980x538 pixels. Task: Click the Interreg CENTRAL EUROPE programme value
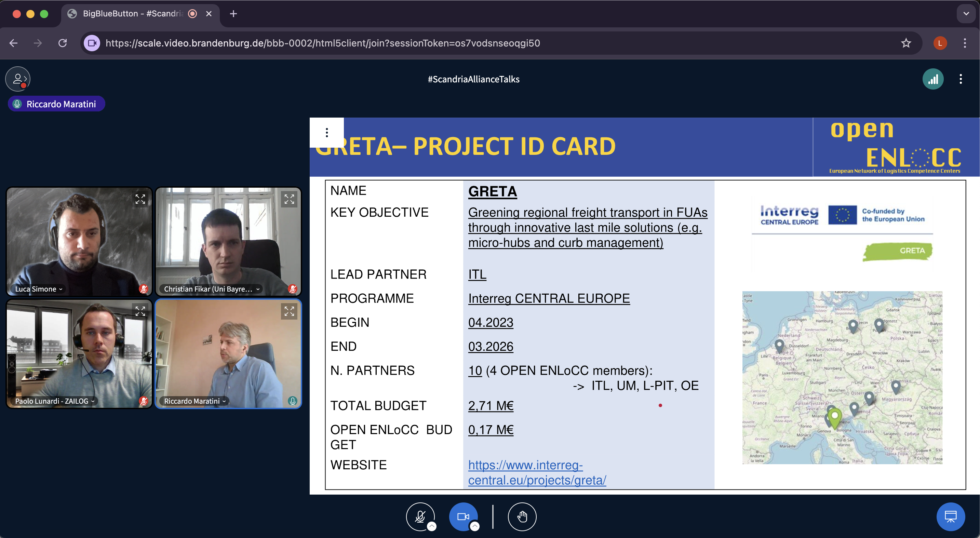pos(549,298)
